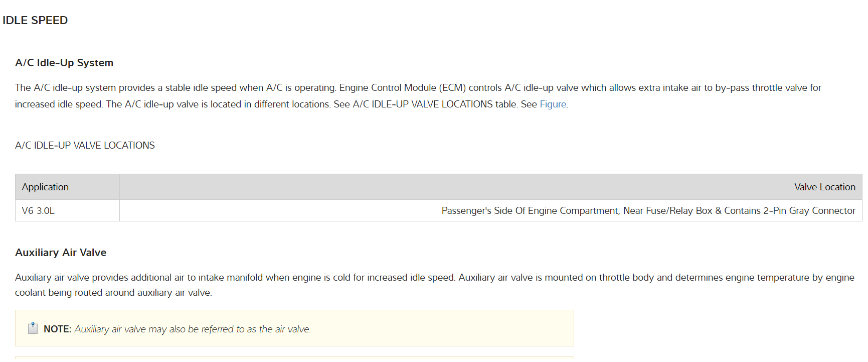Click the "2-Pin Gray Connector" text in table
The width and height of the screenshot is (868, 362).
pos(809,211)
